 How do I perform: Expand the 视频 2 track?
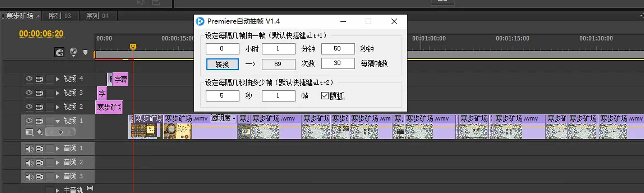pyautogui.click(x=58, y=107)
